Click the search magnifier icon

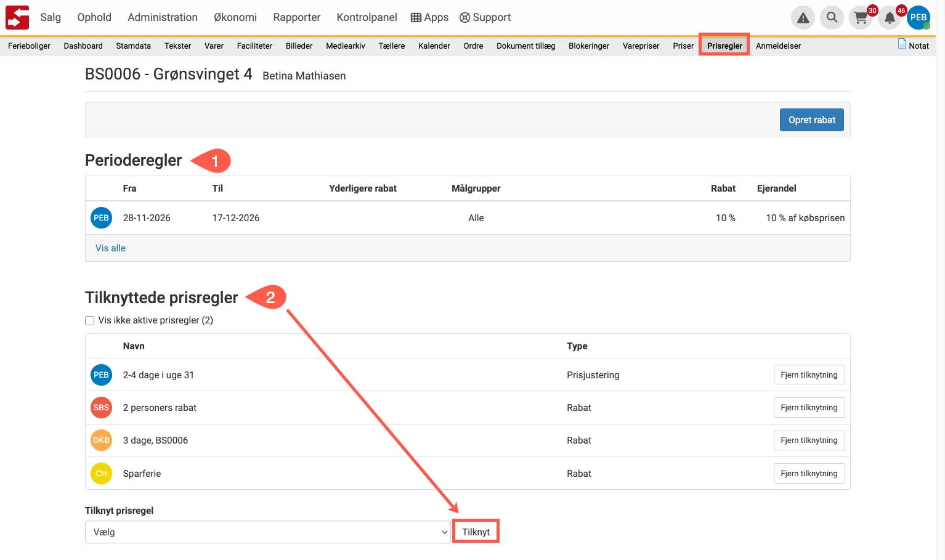pyautogui.click(x=832, y=18)
